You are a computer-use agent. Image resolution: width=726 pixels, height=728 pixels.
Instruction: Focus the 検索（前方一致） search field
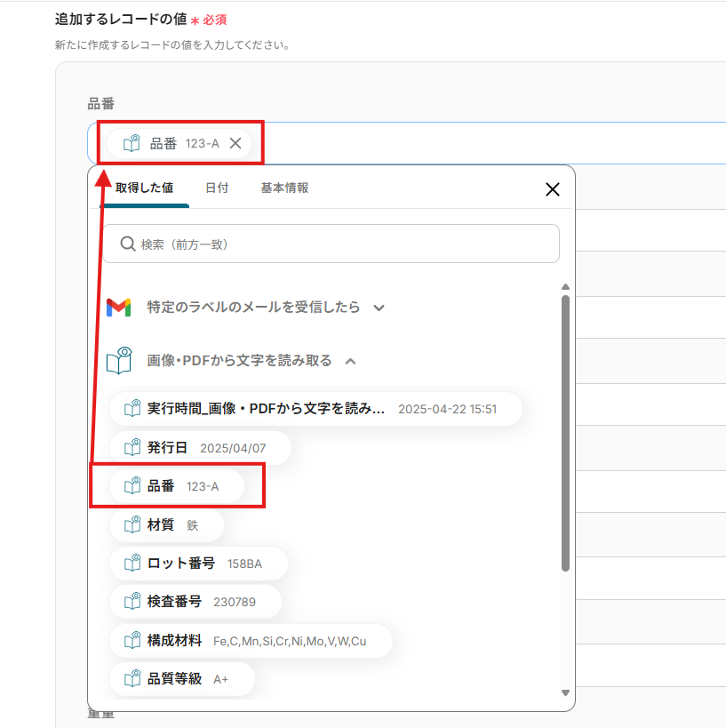coord(331,244)
